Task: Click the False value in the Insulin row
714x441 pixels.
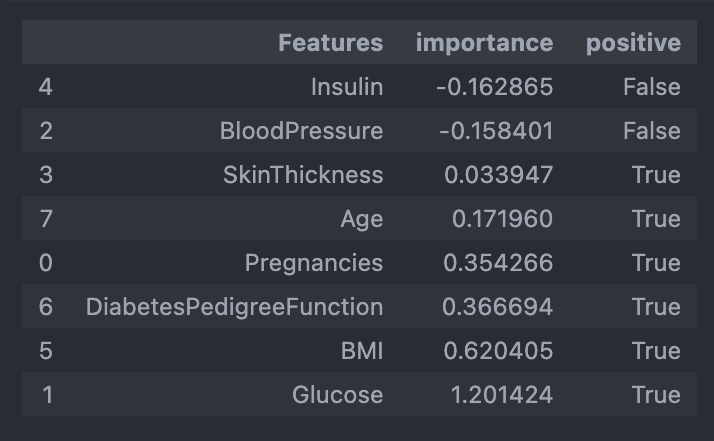Action: (651, 87)
